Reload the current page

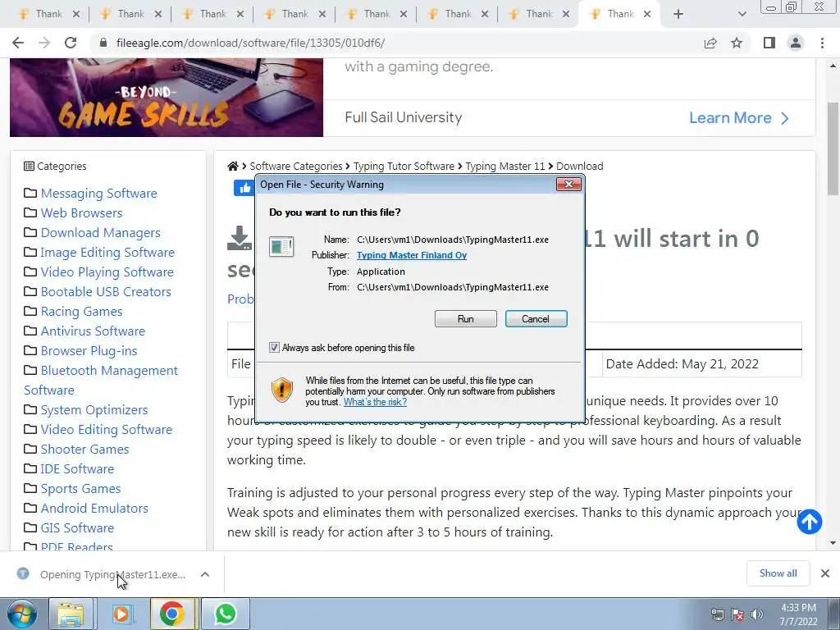tap(71, 43)
